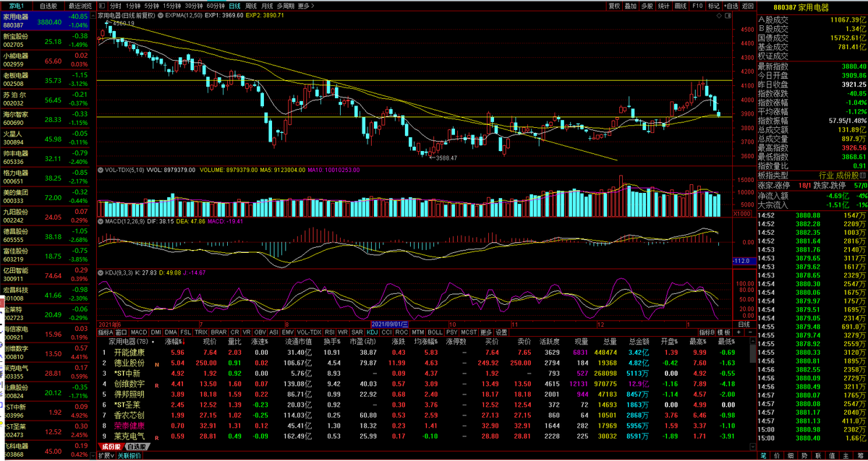This screenshot has height=461, width=868.
Task: Click 统计 statistics button
Action: [x=664, y=5]
